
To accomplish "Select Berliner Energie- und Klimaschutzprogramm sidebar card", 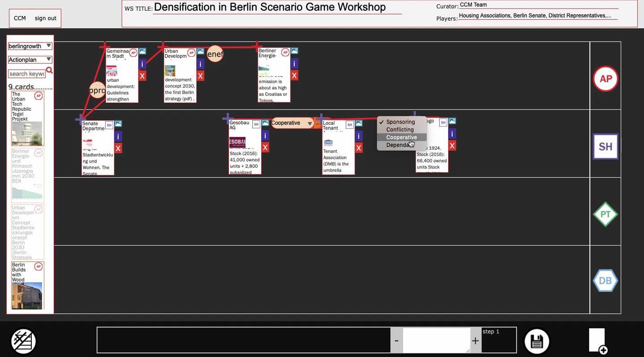I will (x=28, y=175).
